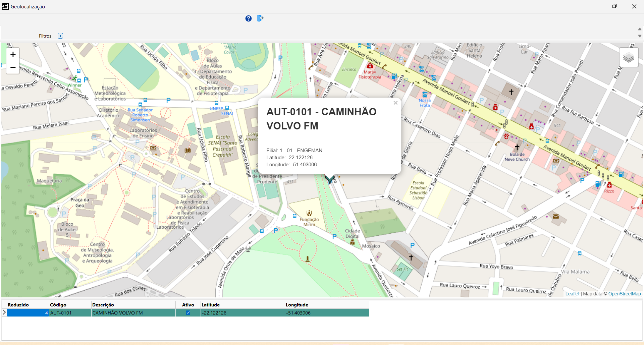This screenshot has width=644, height=345.
Task: Click the exit door icon in toolbar
Action: click(x=260, y=18)
